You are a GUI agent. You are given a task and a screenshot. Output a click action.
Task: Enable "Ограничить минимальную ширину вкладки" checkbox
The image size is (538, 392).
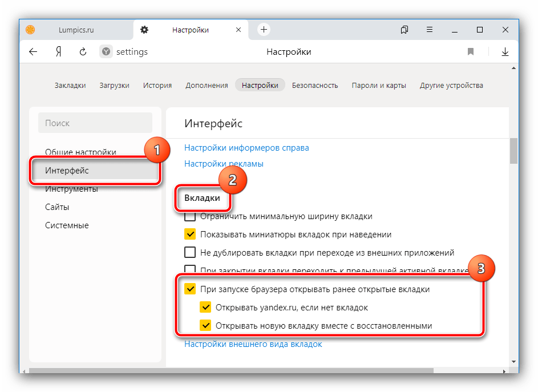[190, 216]
